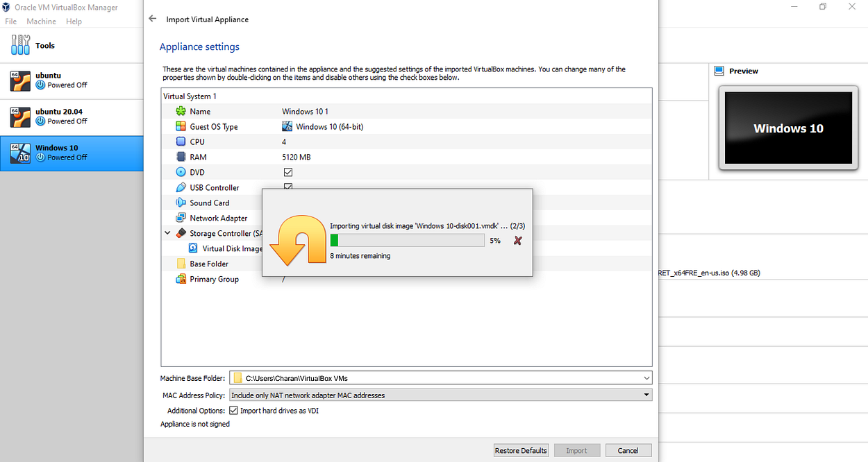Open the File menu
This screenshot has height=462, width=868.
tap(10, 22)
